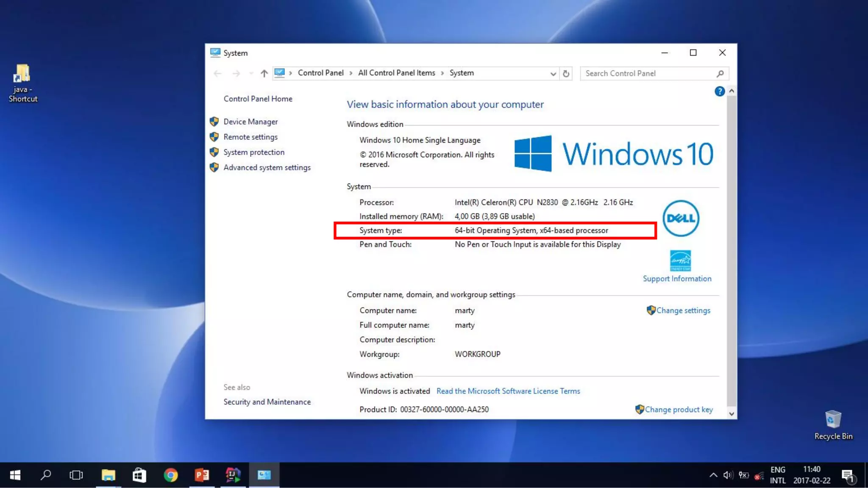Image resolution: width=868 pixels, height=488 pixels.
Task: Open recent locations dropdown arrow
Action: pos(251,73)
